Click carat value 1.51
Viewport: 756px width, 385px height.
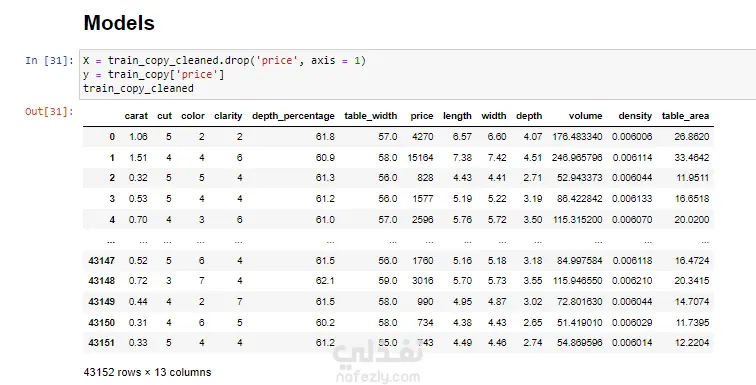pos(138,158)
